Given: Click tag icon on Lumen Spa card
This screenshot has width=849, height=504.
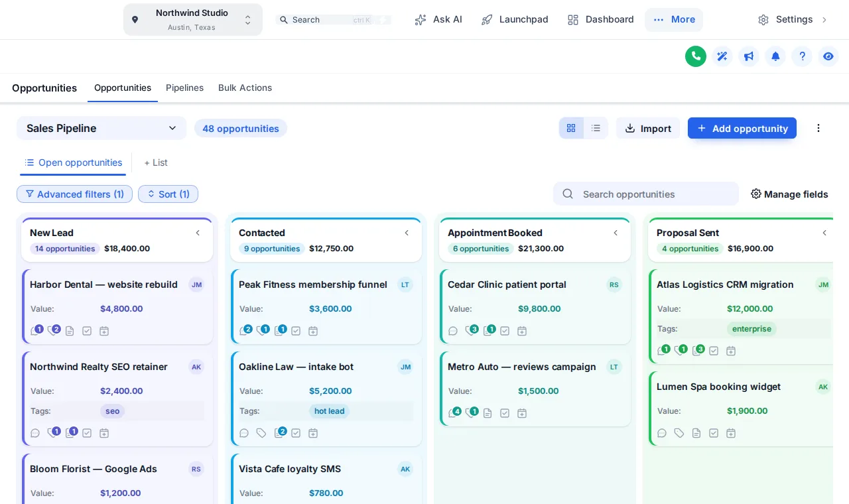Looking at the screenshot, I should [x=679, y=433].
